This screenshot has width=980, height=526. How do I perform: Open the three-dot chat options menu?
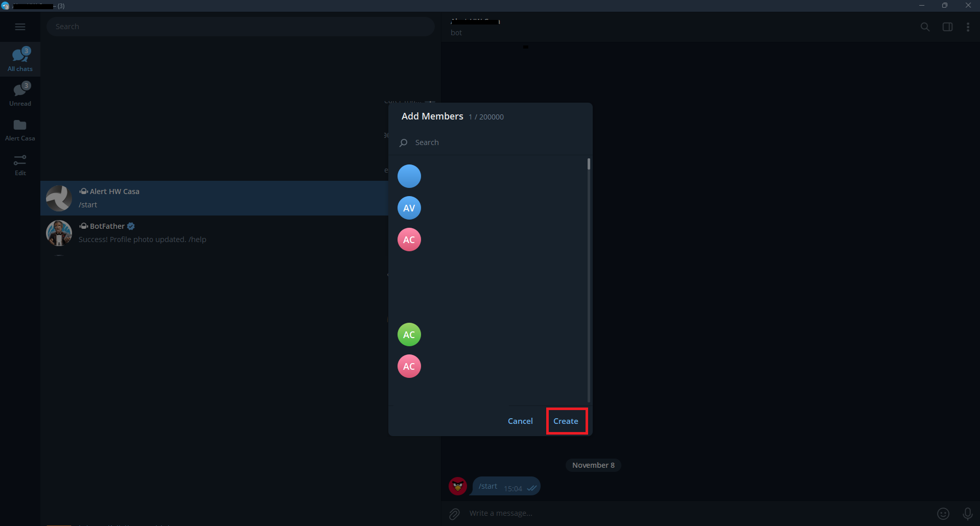968,27
